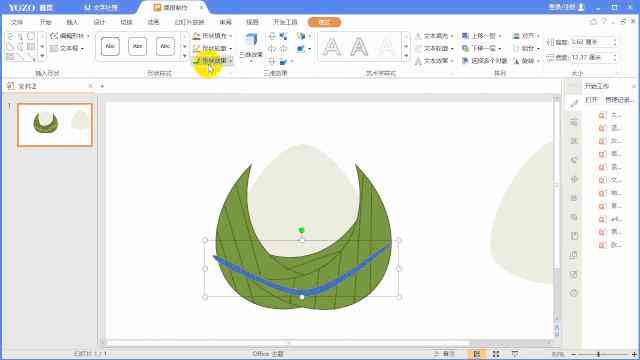Open the Select Multiple Objects tool
Screen dimensions: 640x360
point(484,60)
